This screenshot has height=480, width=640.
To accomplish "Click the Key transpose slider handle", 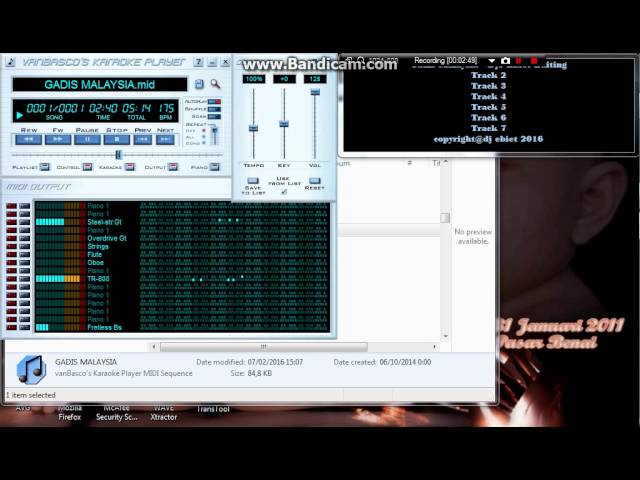I will (284, 124).
